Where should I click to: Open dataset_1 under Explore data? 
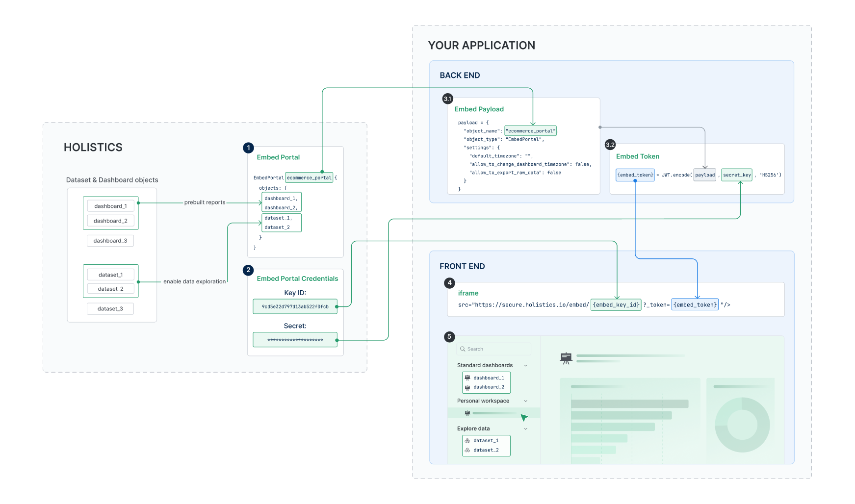click(x=486, y=441)
